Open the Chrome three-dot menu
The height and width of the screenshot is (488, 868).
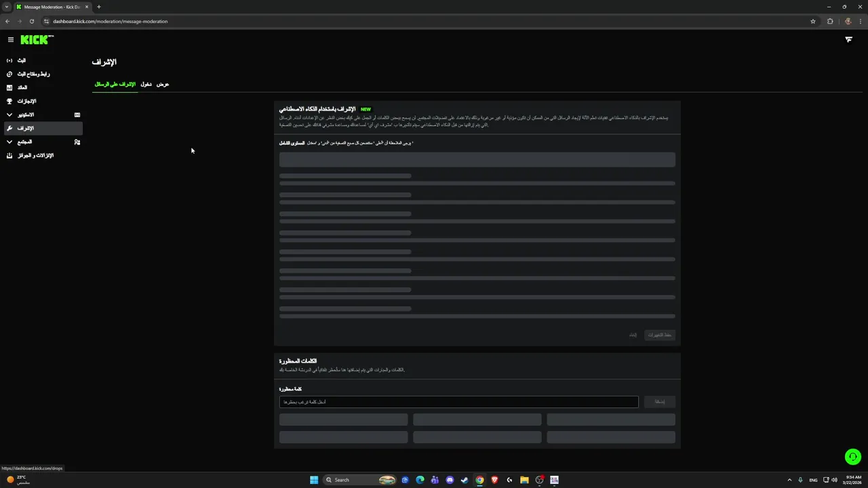[x=860, y=21]
